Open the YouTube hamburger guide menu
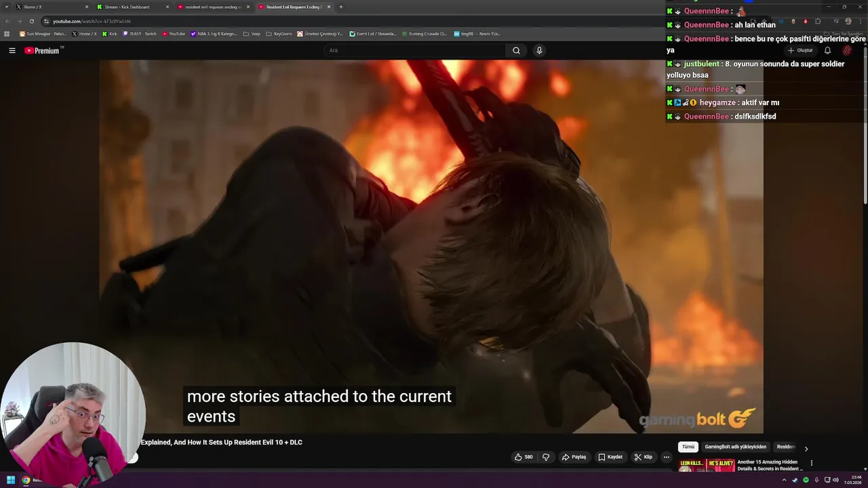 tap(12, 50)
